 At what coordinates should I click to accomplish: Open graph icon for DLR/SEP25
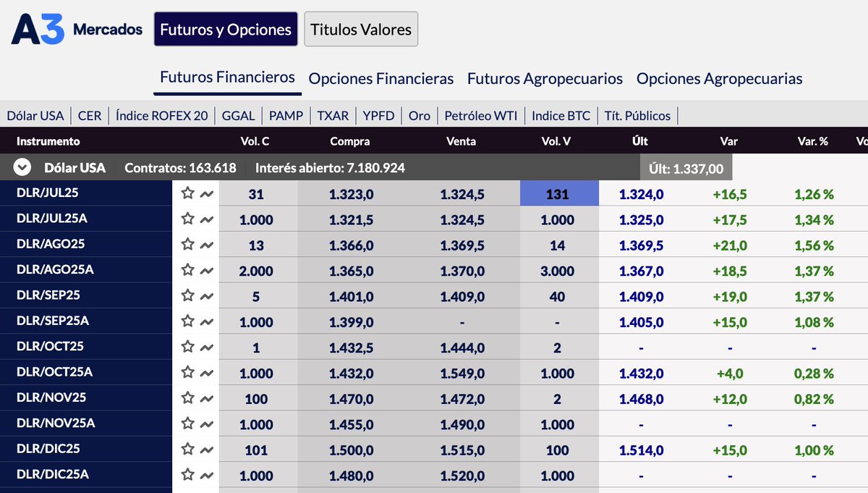point(207,296)
